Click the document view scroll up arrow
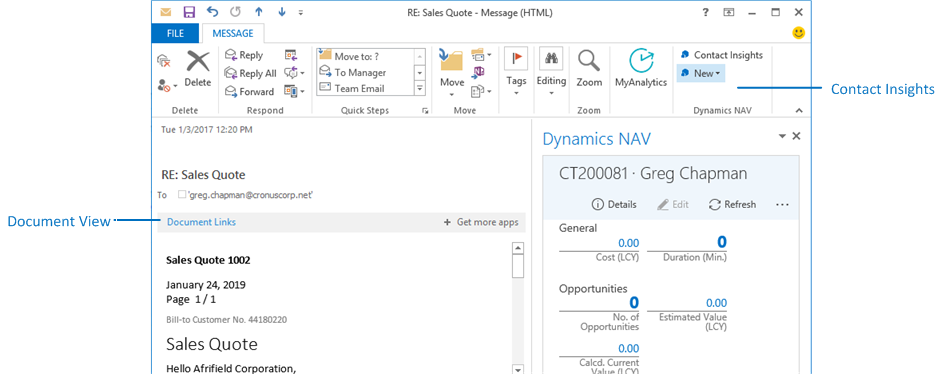The width and height of the screenshot is (942, 374). click(518, 248)
